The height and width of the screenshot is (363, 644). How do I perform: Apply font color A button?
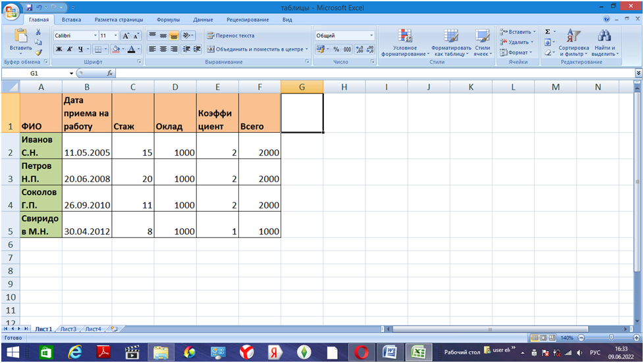click(132, 49)
